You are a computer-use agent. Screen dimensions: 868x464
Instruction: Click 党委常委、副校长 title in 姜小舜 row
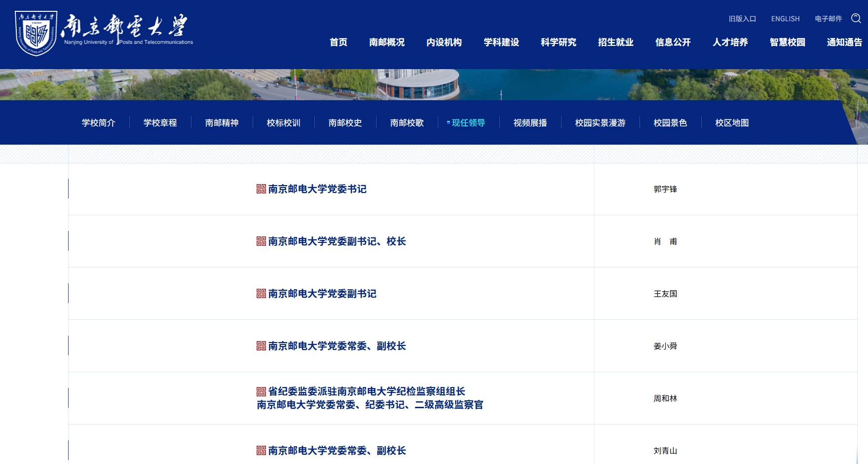point(337,346)
